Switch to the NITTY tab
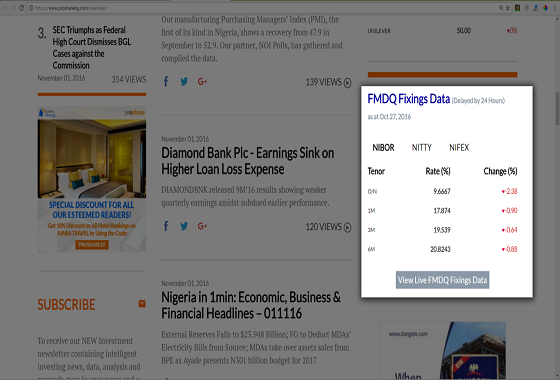 (422, 148)
